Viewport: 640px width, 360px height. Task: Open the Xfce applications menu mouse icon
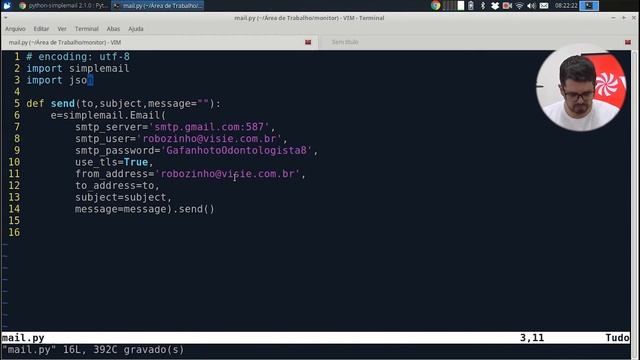click(7, 5)
